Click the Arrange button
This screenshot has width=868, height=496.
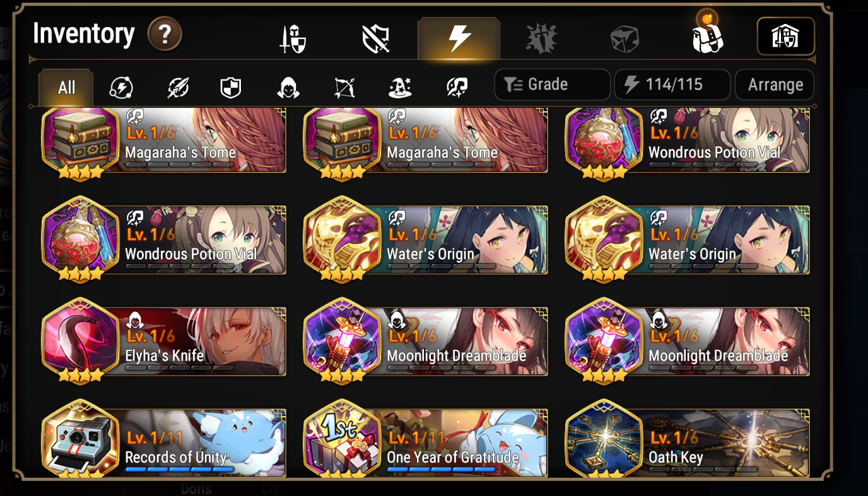[x=775, y=84]
